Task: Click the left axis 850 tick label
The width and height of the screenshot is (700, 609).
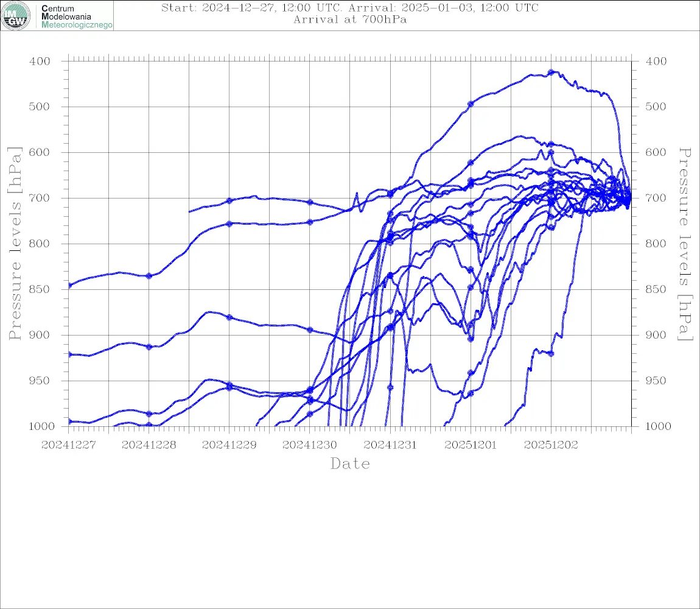Action: (x=40, y=289)
